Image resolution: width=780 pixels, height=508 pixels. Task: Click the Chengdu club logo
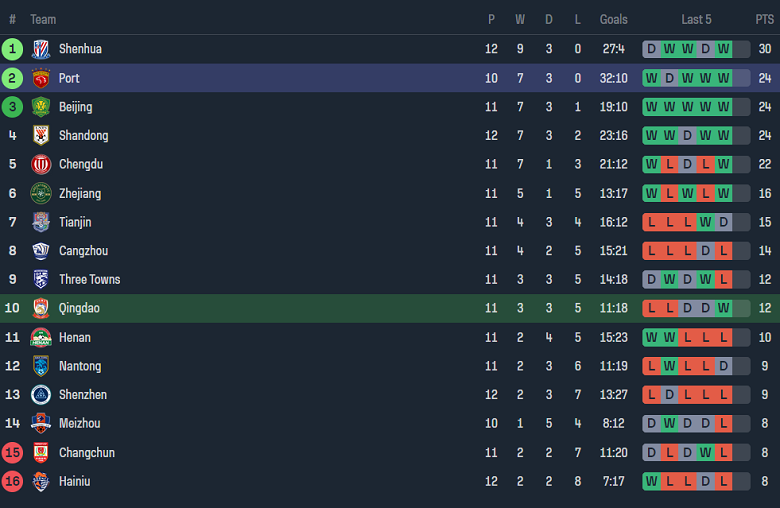click(41, 164)
